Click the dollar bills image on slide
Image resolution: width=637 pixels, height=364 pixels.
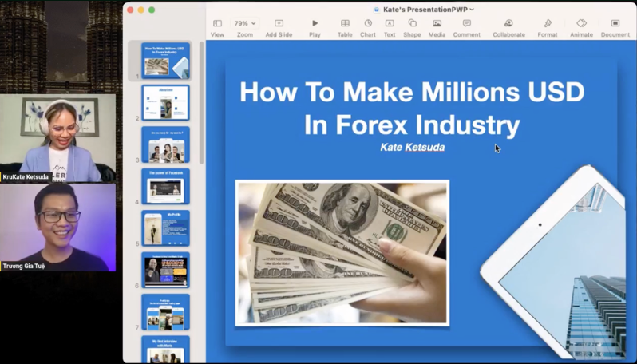click(342, 252)
